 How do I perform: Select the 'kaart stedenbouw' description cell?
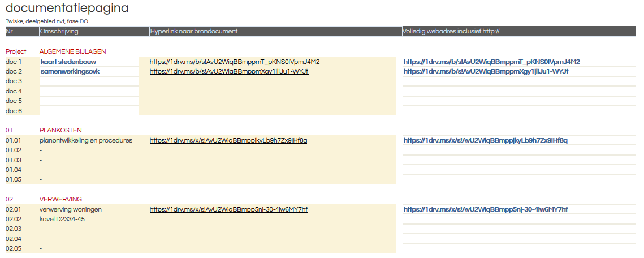[x=89, y=62]
